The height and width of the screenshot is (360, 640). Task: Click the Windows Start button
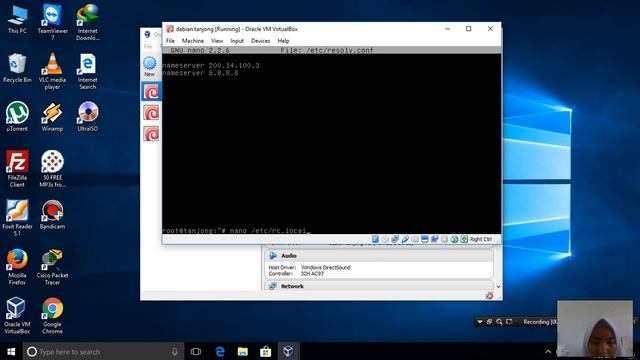point(11,351)
